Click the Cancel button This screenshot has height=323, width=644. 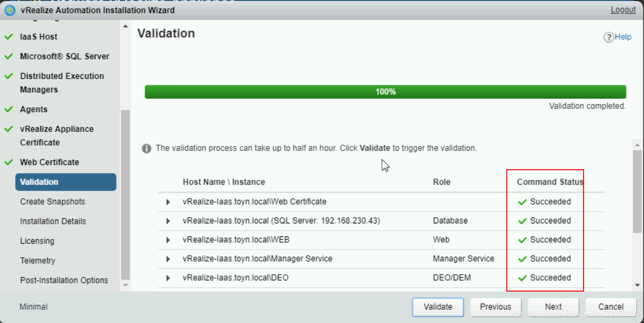611,307
